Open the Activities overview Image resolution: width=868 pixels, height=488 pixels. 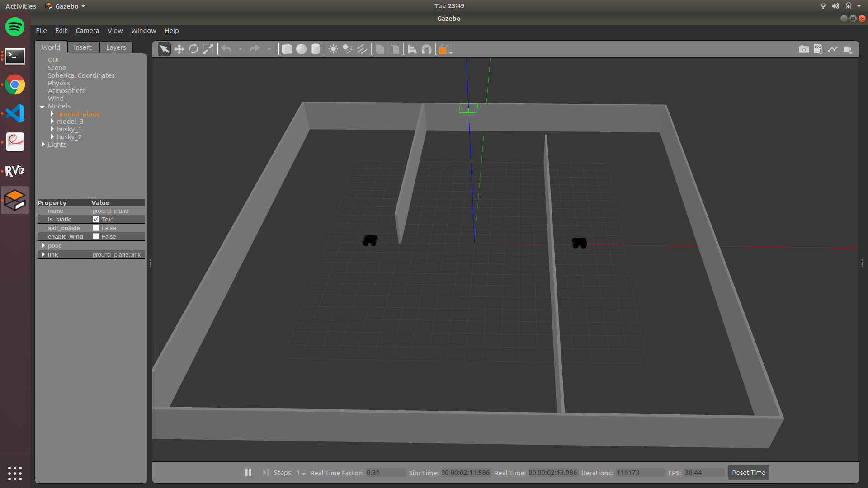click(x=21, y=6)
